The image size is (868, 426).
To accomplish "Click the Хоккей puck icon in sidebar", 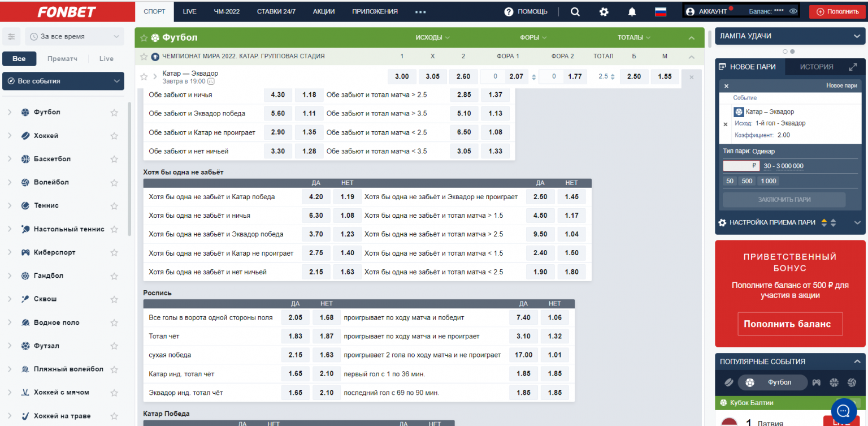I will tap(25, 136).
